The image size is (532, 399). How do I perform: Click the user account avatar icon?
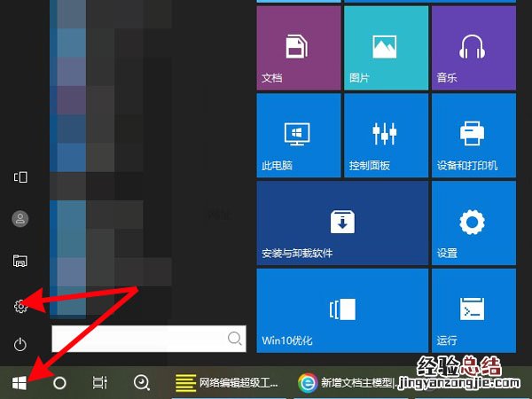[20, 218]
